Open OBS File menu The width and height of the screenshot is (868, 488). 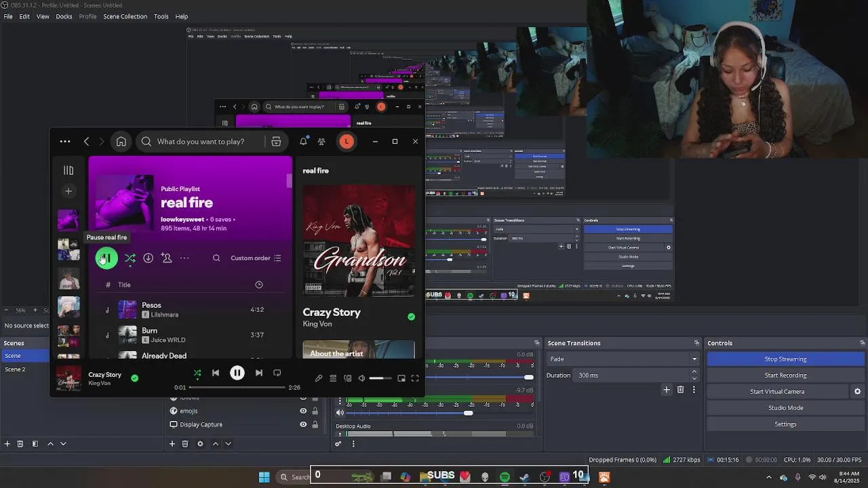(8, 16)
